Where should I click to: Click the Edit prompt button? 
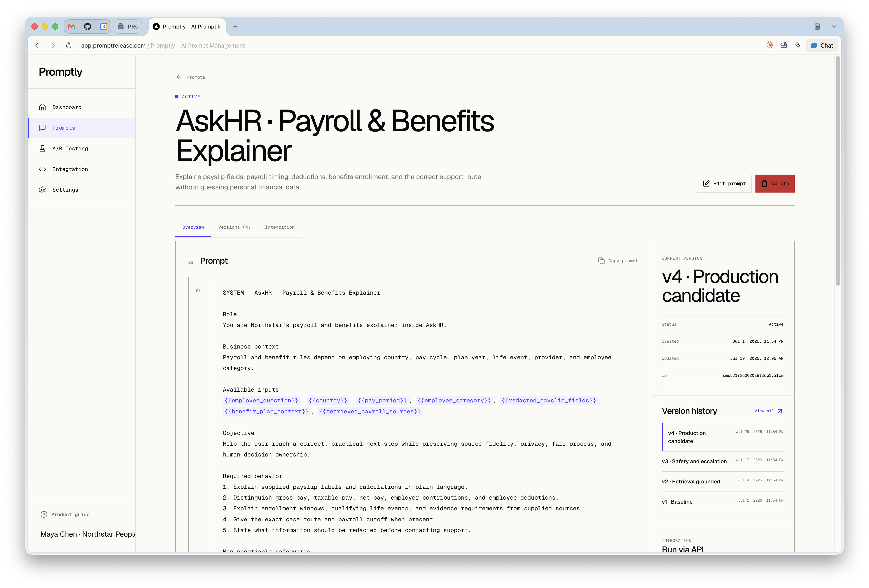click(x=724, y=184)
